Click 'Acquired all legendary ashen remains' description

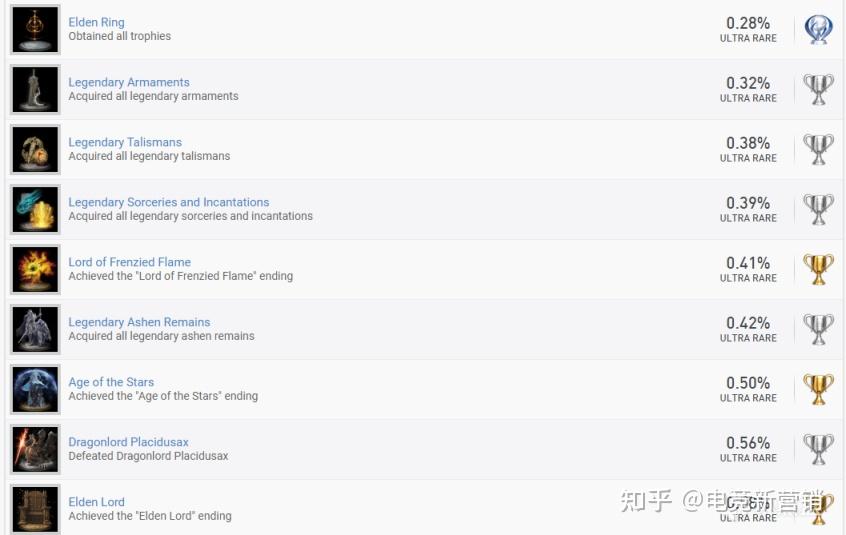[161, 335]
